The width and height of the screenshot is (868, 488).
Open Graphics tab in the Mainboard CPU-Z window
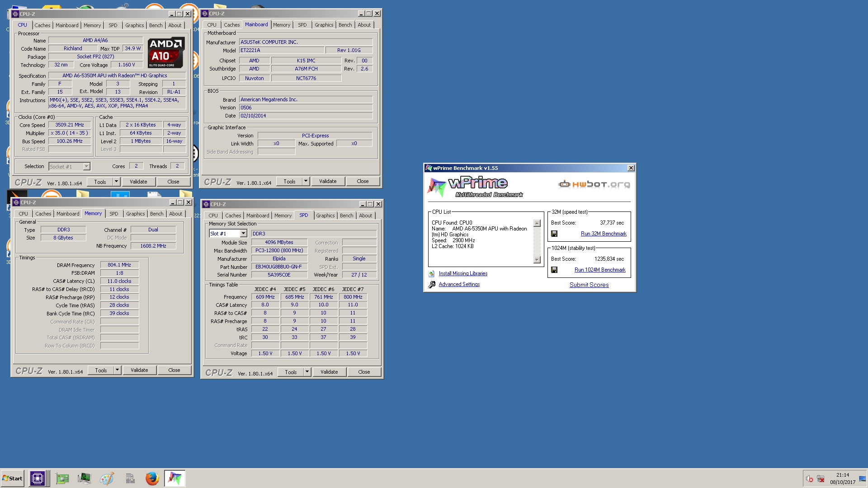tap(324, 25)
